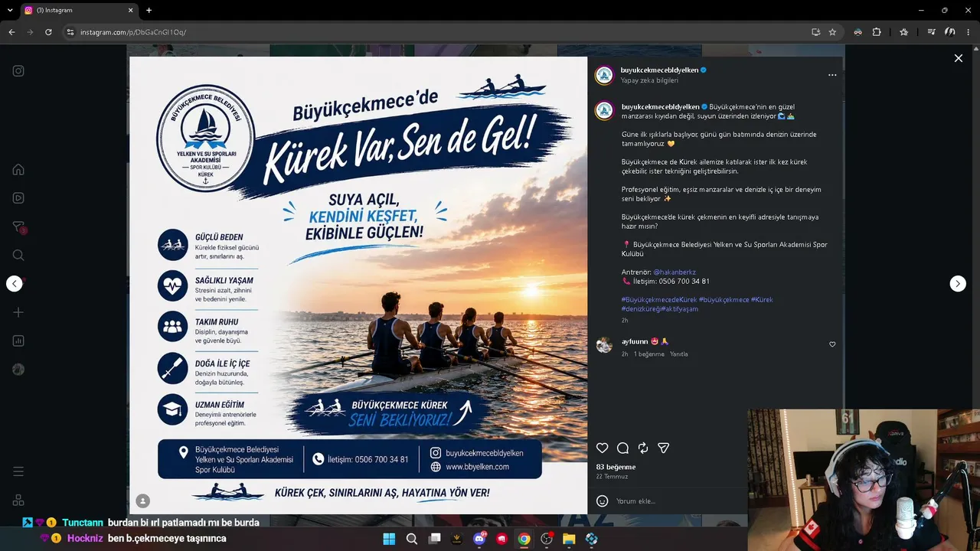This screenshot has height=551, width=980.
Task: Click the 'Yapay zeka bilgileri' link
Action: click(649, 80)
